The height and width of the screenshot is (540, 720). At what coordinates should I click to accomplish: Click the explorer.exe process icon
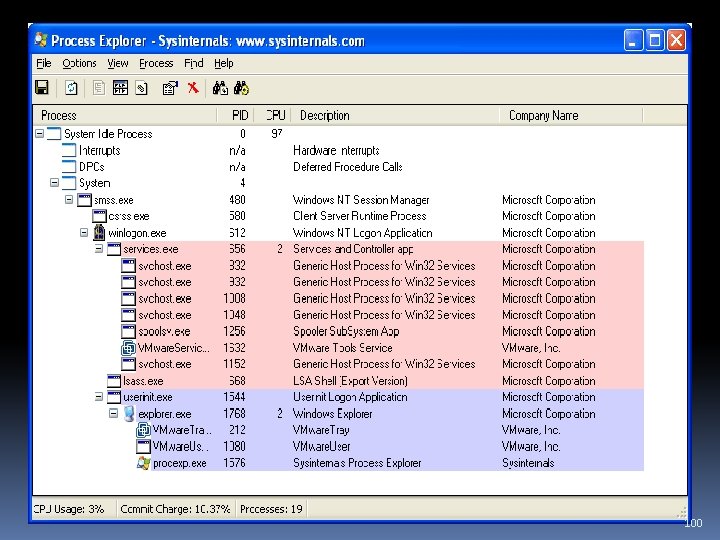[129, 414]
